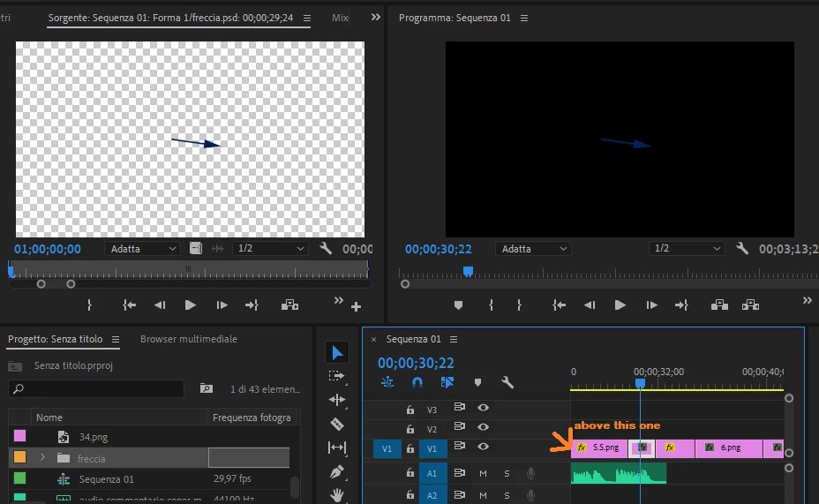Open Program monitor settings wrench
The height and width of the screenshot is (504, 819).
741,249
